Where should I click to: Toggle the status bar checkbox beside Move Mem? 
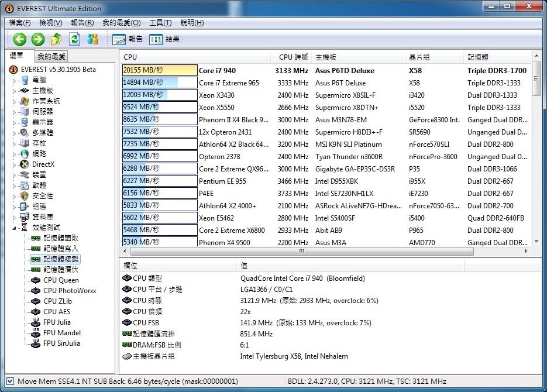point(11,381)
